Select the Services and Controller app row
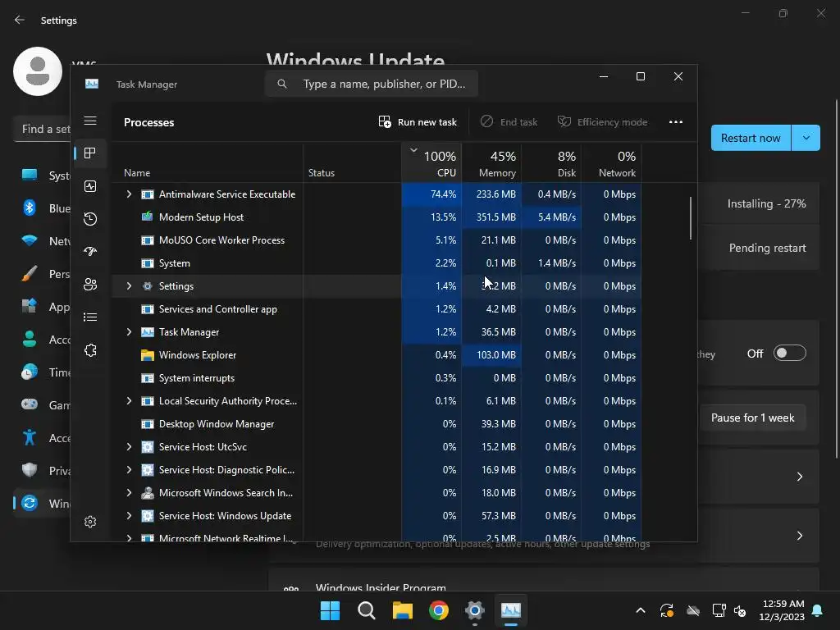The image size is (840, 630). (376, 309)
